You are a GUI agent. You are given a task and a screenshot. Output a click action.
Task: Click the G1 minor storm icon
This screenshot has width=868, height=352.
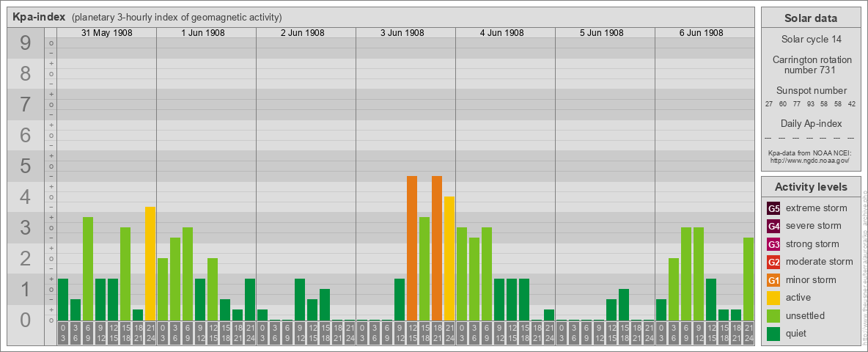[773, 280]
